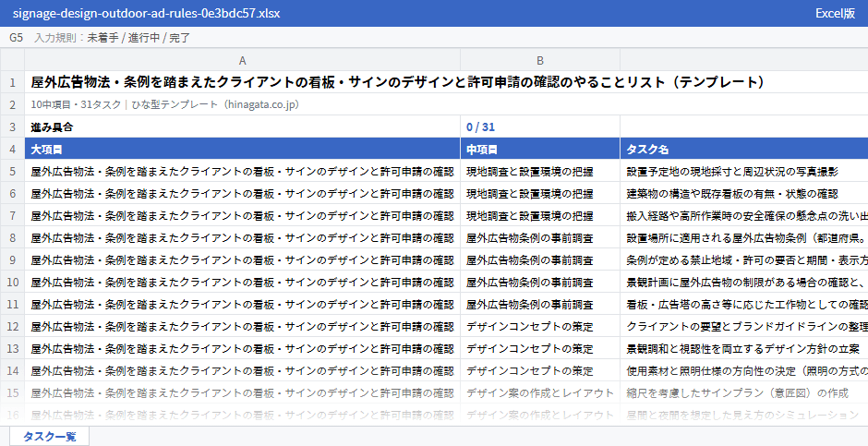Click task starting 条例が定める禁止地域
This screenshot has width=868, height=446.
(744, 259)
